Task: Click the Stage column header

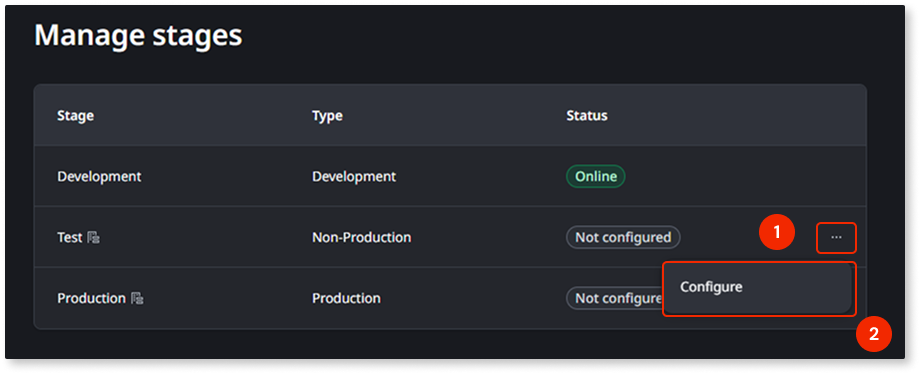Action: click(x=75, y=116)
